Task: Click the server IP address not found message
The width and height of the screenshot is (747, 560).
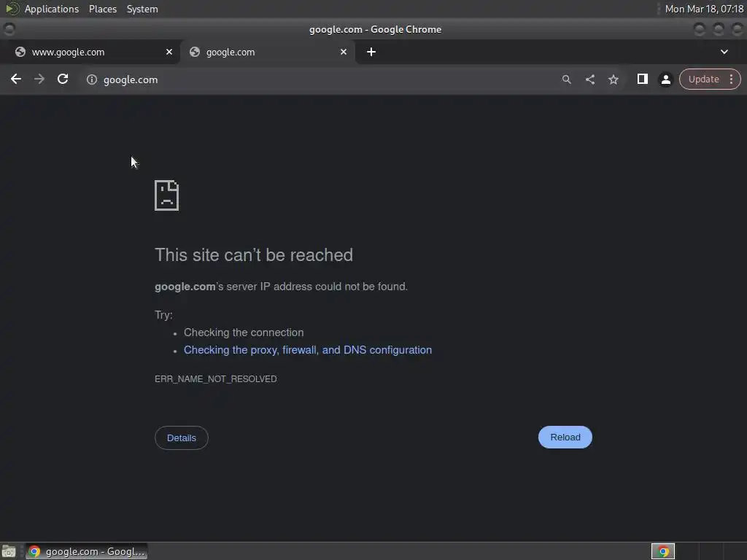Action: [281, 287]
